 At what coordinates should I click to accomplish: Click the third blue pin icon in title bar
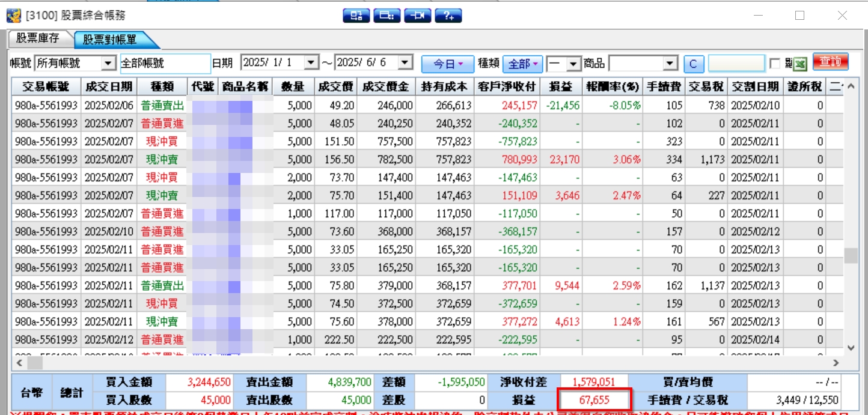(x=418, y=16)
